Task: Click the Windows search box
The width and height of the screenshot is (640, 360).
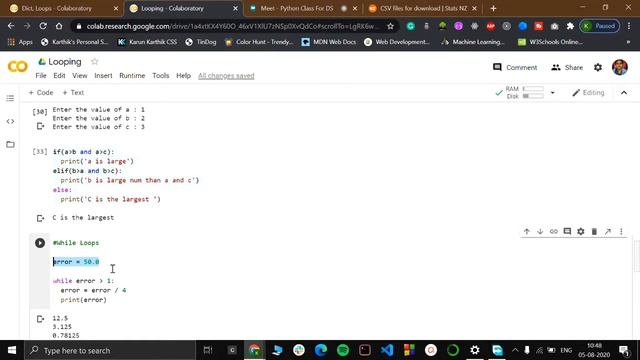Action: pos(110,350)
